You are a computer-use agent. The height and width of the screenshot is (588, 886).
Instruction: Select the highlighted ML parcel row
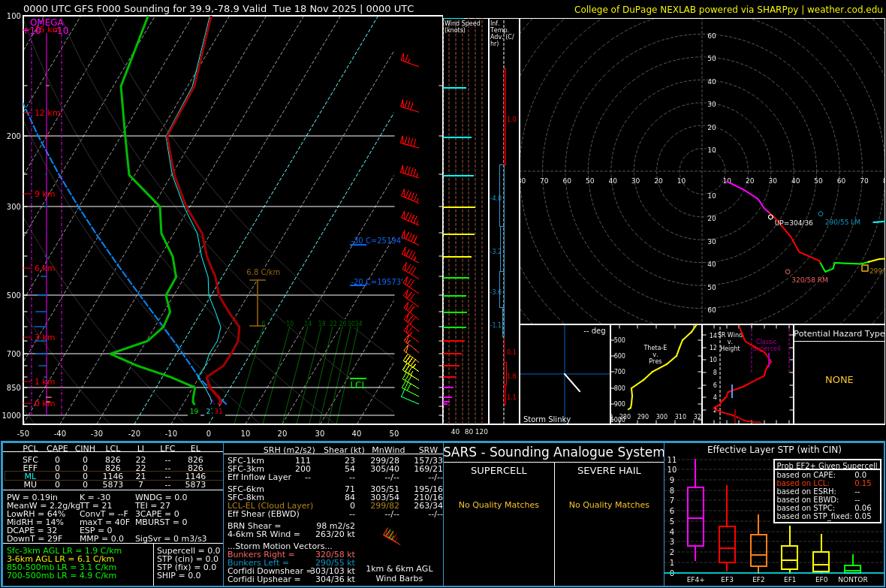point(113,476)
